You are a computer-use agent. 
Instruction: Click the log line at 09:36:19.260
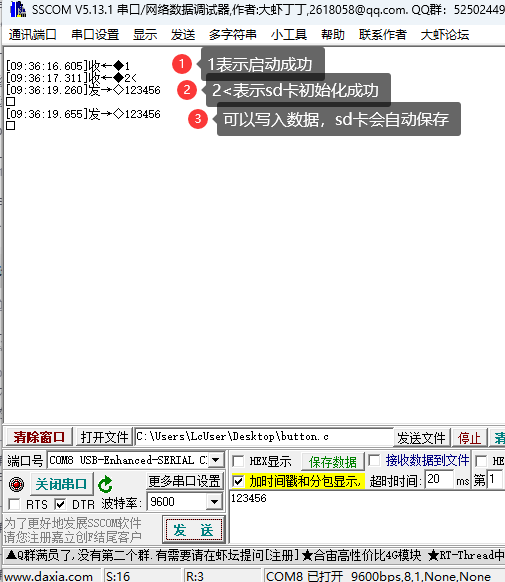coord(83,90)
